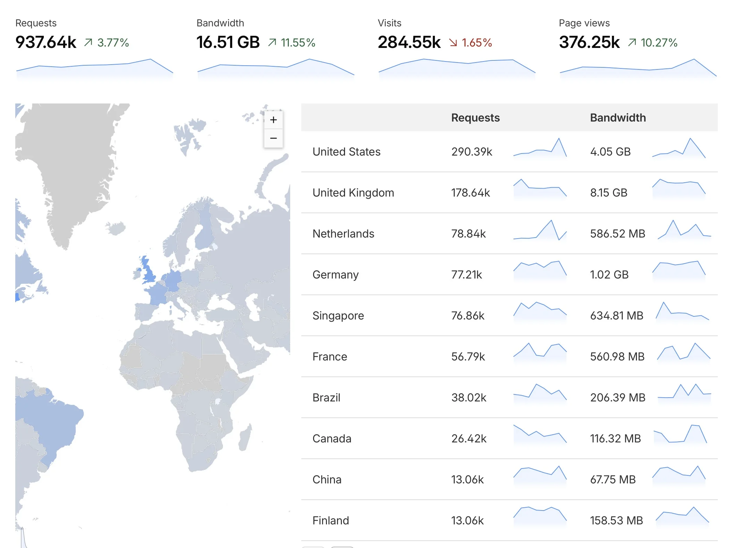Click the Requests total 937.64k
The image size is (756, 548).
[x=46, y=42]
